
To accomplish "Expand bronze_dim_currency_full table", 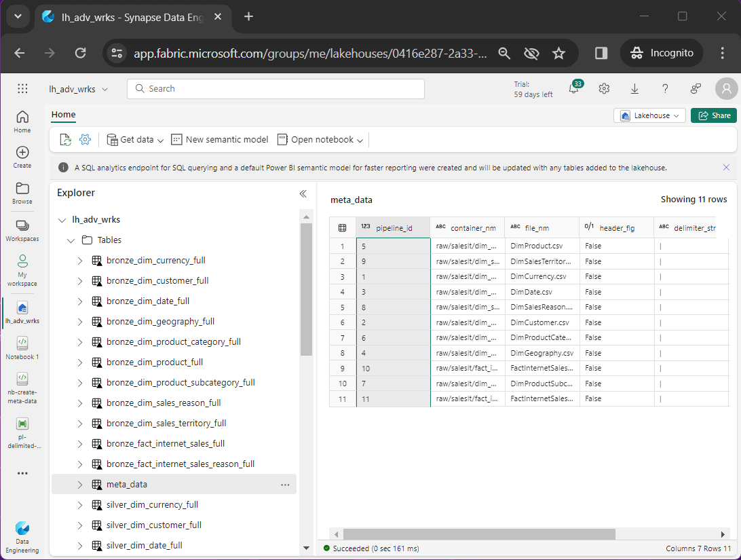I will (80, 261).
